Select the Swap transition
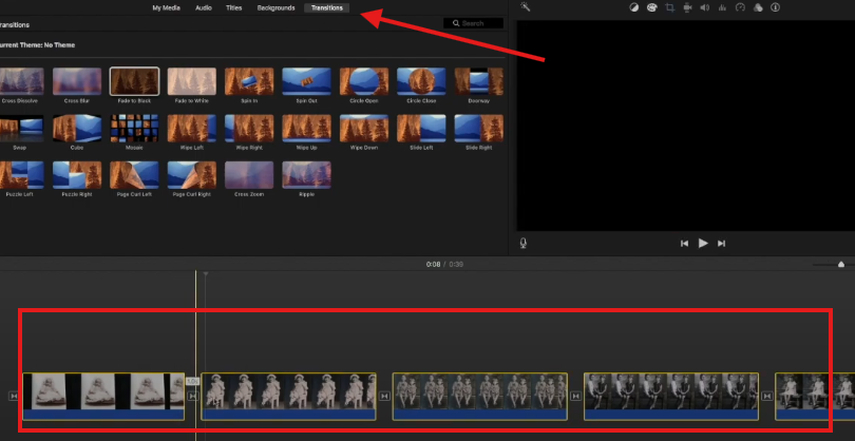The width and height of the screenshot is (855, 441). (20, 129)
